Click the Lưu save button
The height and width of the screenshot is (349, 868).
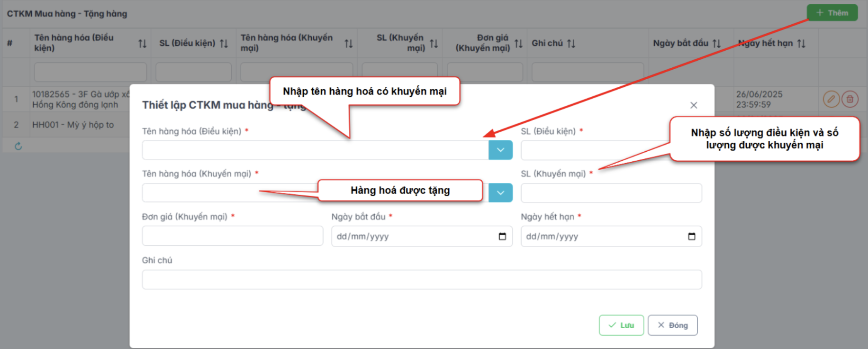(621, 325)
